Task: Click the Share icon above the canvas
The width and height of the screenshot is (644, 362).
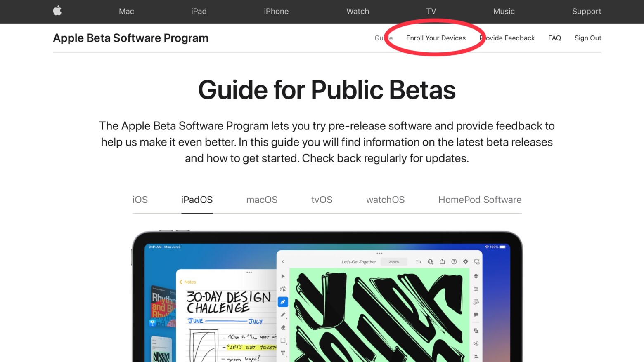Action: [442, 261]
